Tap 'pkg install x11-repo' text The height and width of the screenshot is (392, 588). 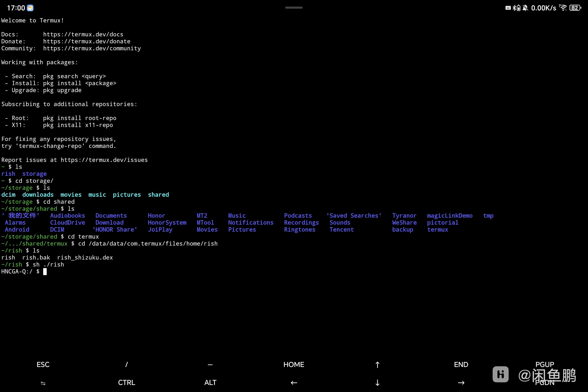coord(78,125)
